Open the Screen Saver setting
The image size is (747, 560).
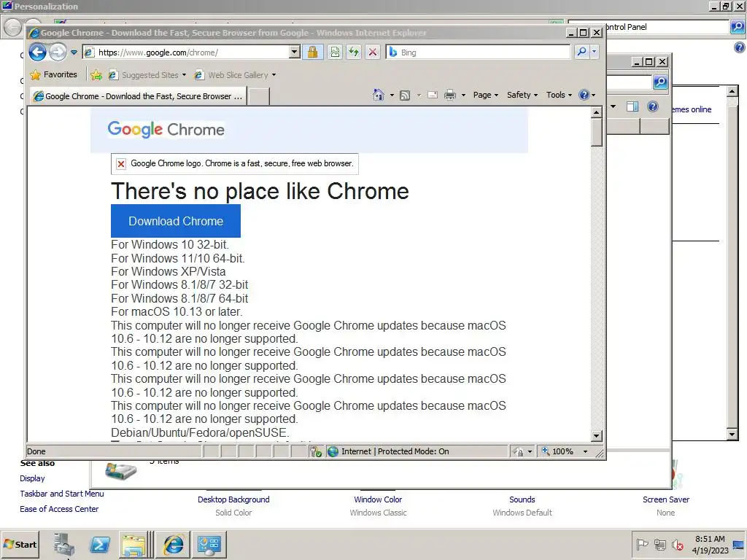665,499
